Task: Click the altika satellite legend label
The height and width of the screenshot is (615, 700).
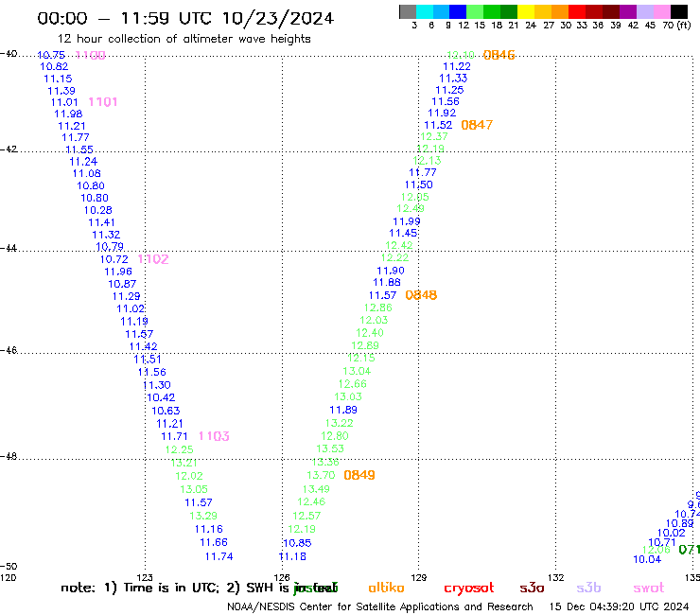Action: pyautogui.click(x=386, y=588)
